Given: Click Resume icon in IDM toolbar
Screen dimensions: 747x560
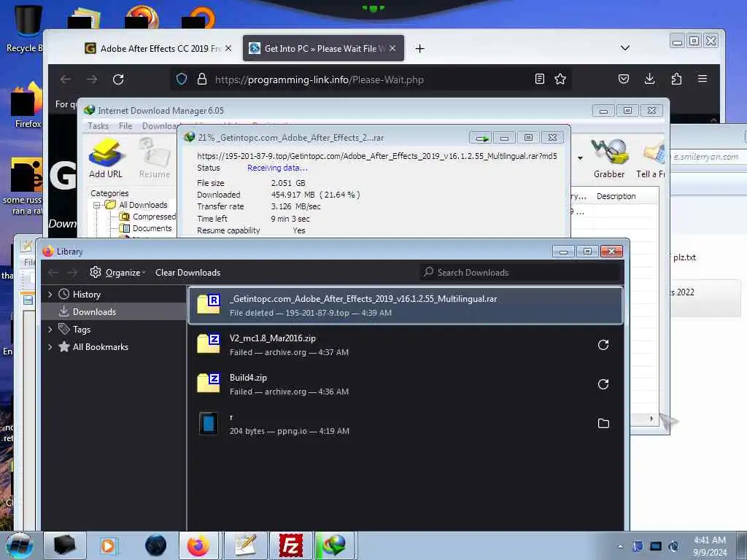Looking at the screenshot, I should click(x=155, y=158).
